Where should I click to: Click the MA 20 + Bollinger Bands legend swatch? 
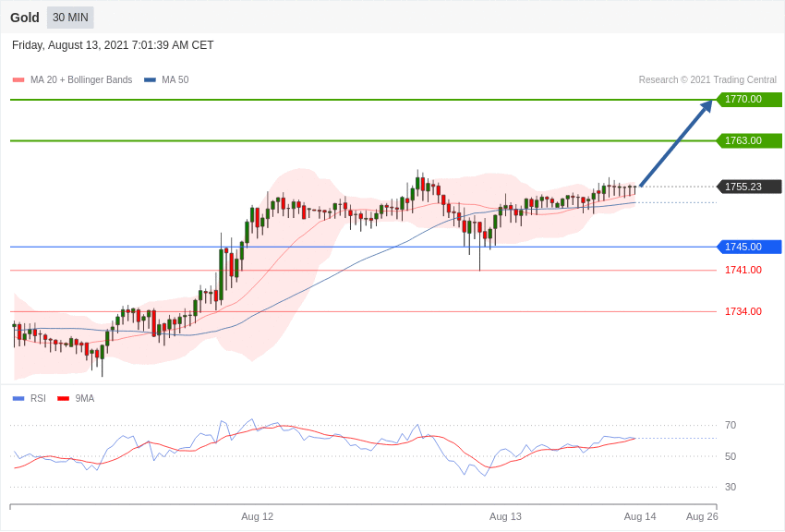click(18, 79)
